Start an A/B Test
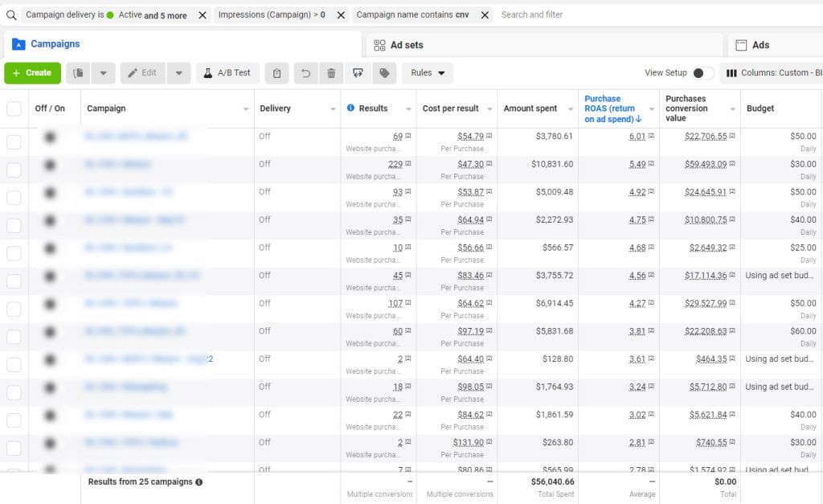Image resolution: width=823 pixels, height=504 pixels. (227, 73)
